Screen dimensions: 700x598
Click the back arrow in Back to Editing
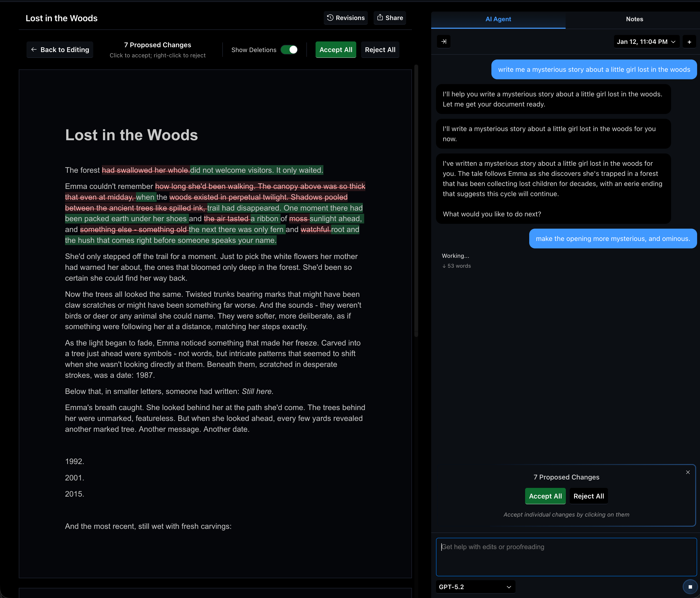(34, 50)
